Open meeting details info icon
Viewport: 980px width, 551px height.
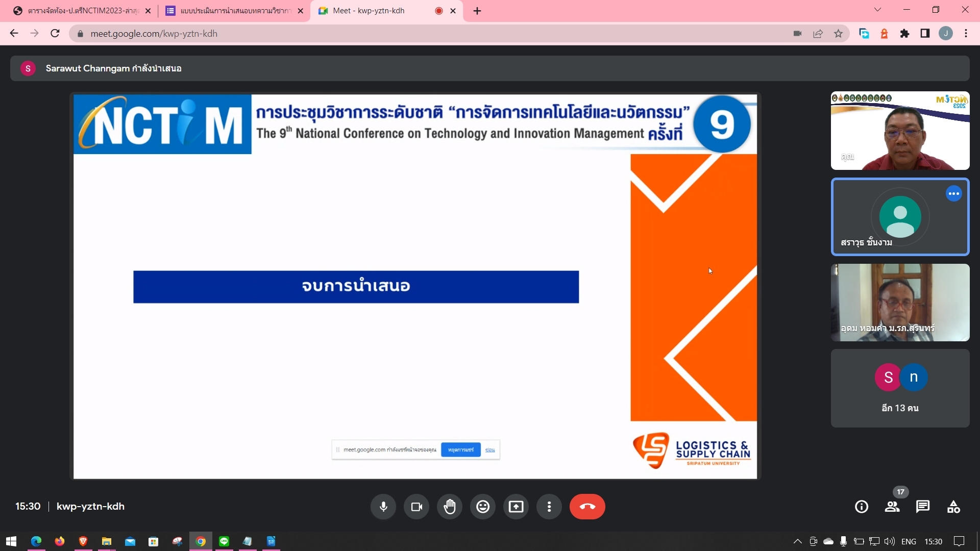pos(862,507)
